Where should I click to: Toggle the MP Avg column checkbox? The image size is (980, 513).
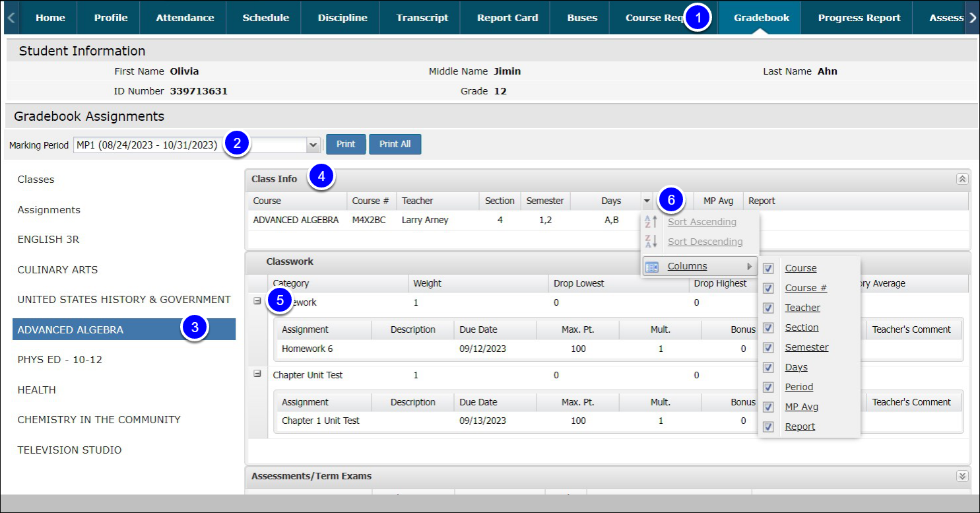(768, 407)
